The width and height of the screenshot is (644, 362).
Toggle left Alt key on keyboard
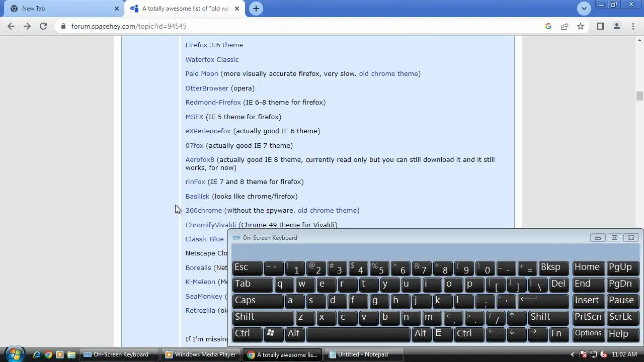295,334
